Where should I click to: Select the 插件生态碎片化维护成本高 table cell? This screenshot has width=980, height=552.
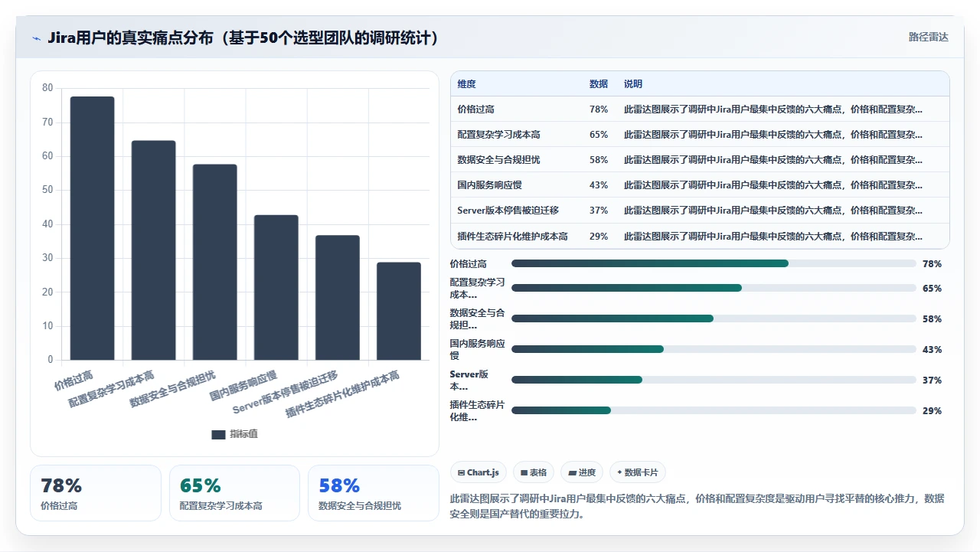(x=512, y=237)
